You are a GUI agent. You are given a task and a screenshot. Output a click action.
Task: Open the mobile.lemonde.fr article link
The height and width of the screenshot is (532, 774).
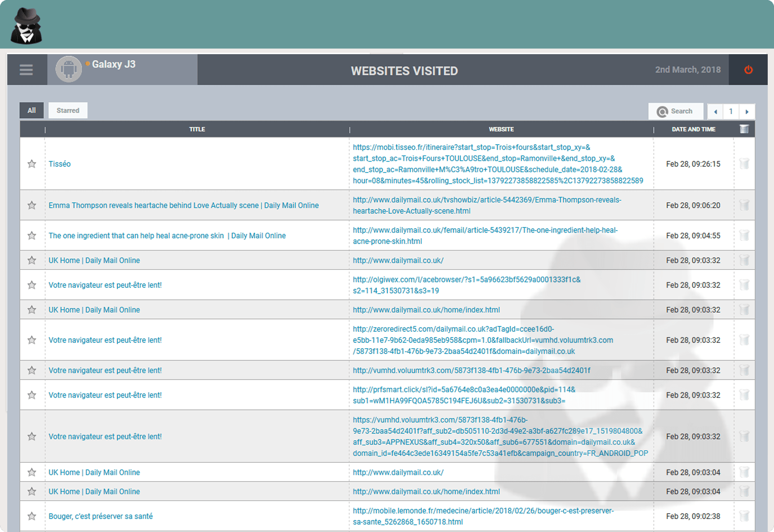point(483,516)
